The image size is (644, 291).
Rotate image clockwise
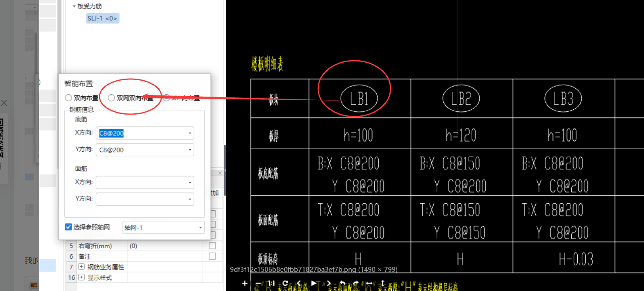point(356,283)
